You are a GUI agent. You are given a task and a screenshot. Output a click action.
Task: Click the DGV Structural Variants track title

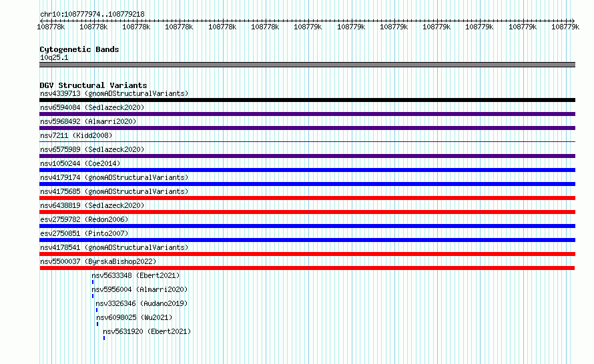[93, 85]
